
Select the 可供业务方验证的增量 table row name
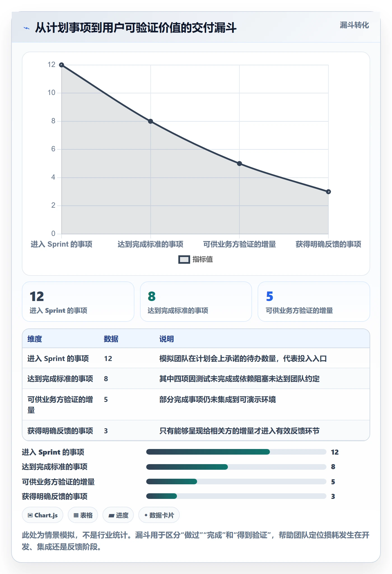tap(60, 405)
